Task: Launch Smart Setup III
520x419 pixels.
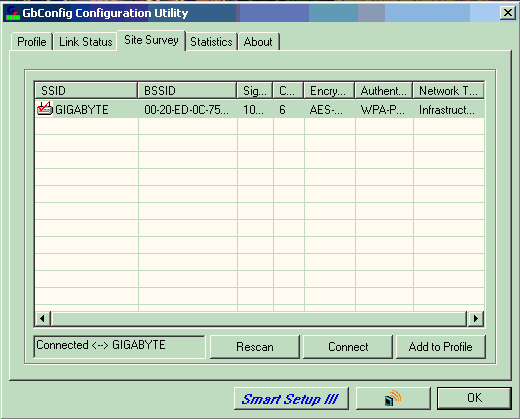Action: [291, 398]
